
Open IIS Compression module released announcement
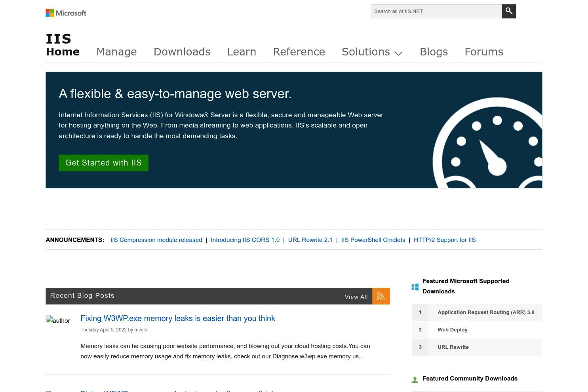(x=156, y=240)
